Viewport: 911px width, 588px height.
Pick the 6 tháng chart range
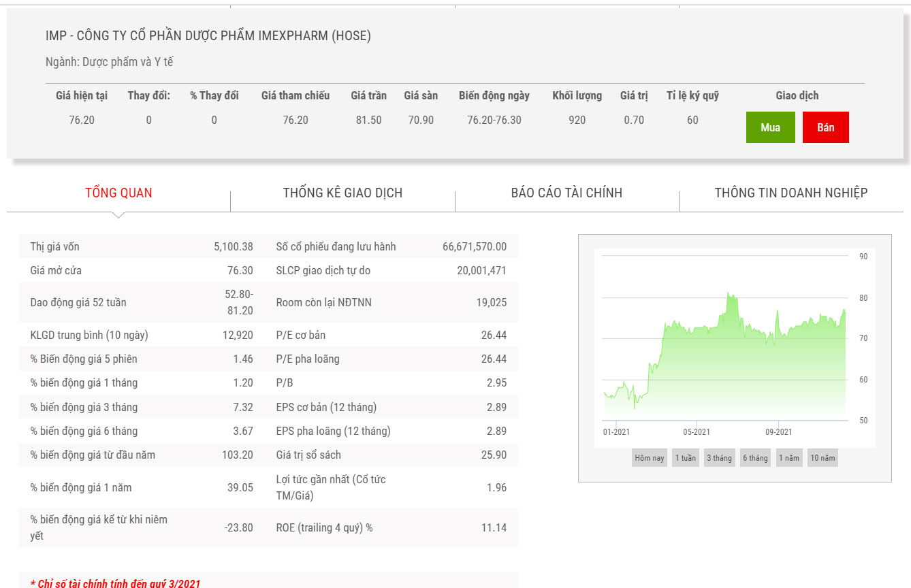755,458
